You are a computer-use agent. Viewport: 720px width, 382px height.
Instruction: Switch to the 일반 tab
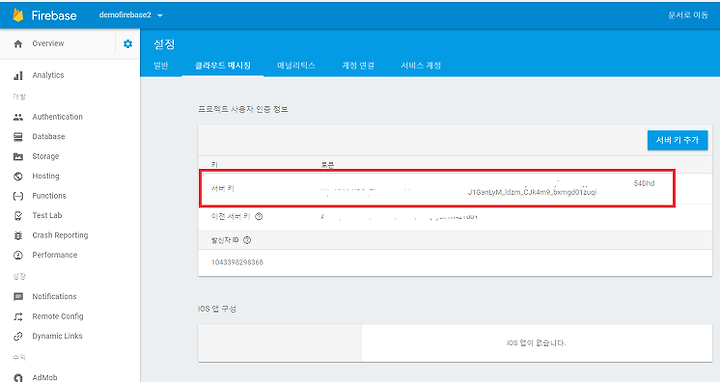tap(161, 66)
